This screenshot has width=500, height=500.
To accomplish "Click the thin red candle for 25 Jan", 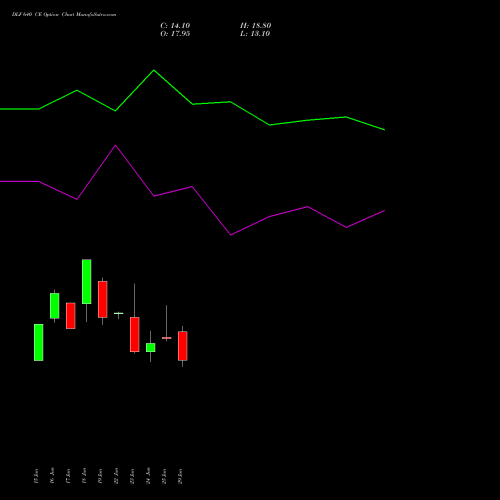I will click(x=167, y=338).
